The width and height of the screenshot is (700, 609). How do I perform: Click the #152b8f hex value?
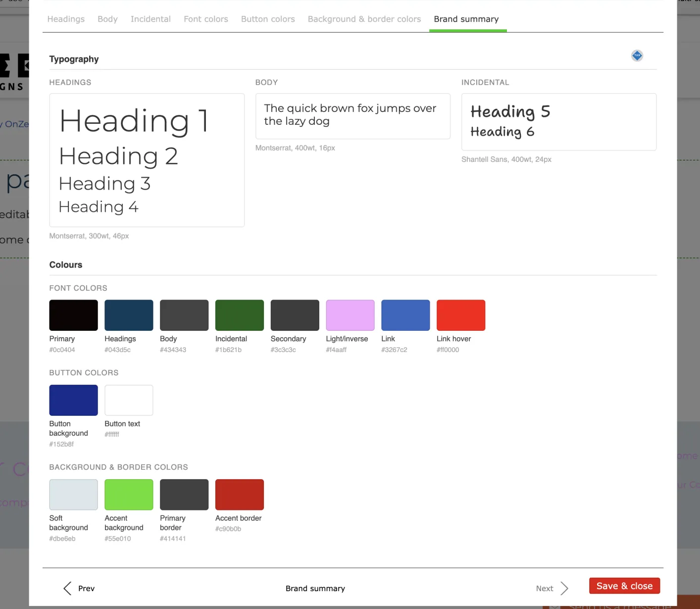tap(61, 444)
